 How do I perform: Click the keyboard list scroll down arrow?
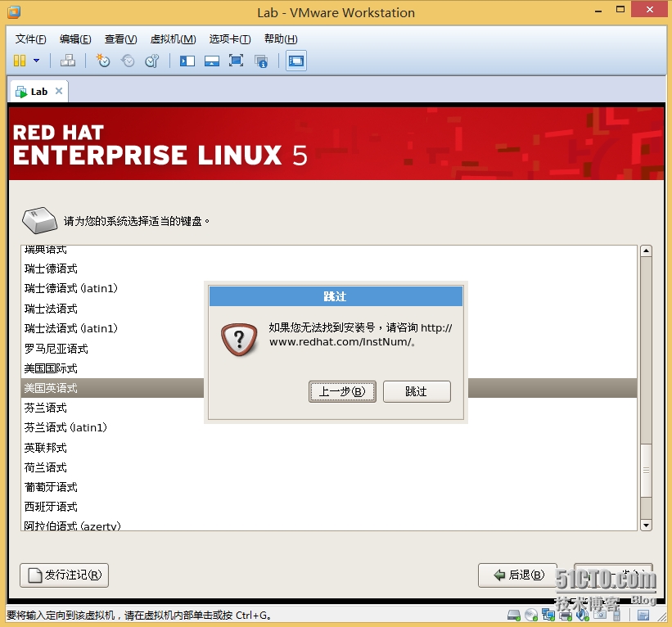pyautogui.click(x=646, y=525)
